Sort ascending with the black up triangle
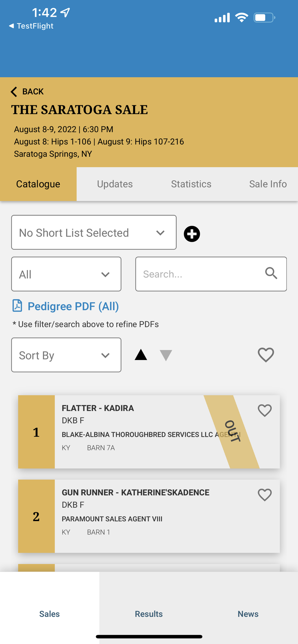Screen dimensions: 298x644 (141, 355)
